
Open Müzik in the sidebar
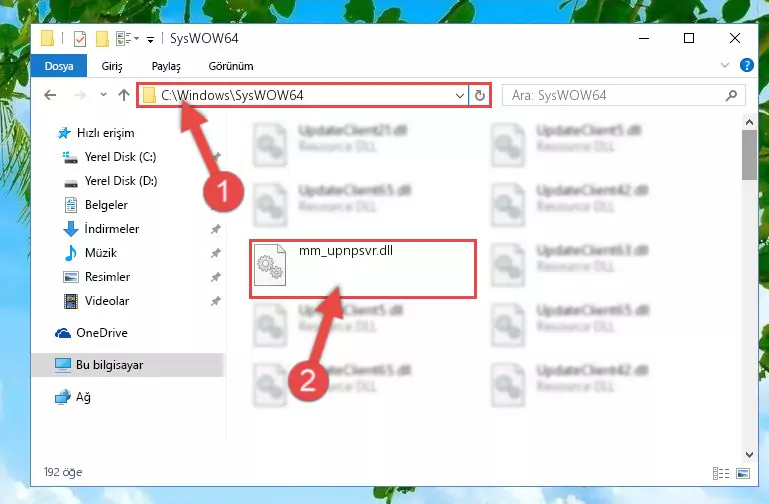coord(101,253)
